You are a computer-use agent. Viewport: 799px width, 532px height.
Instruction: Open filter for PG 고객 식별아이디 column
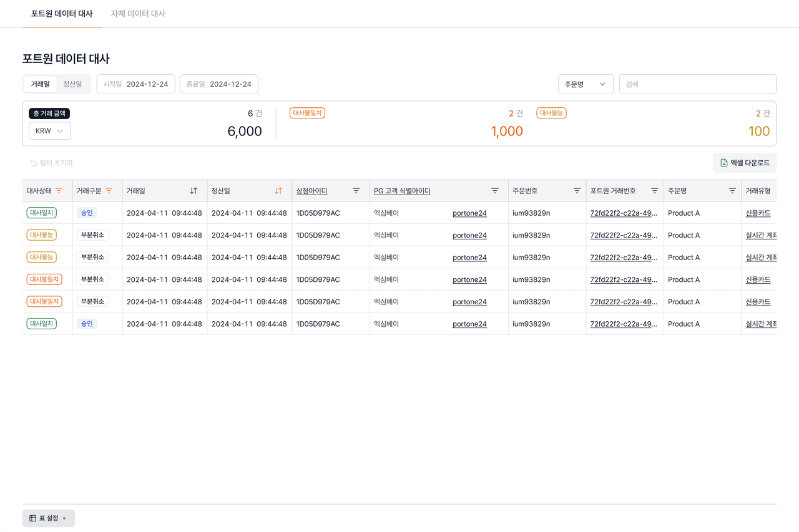(x=494, y=191)
